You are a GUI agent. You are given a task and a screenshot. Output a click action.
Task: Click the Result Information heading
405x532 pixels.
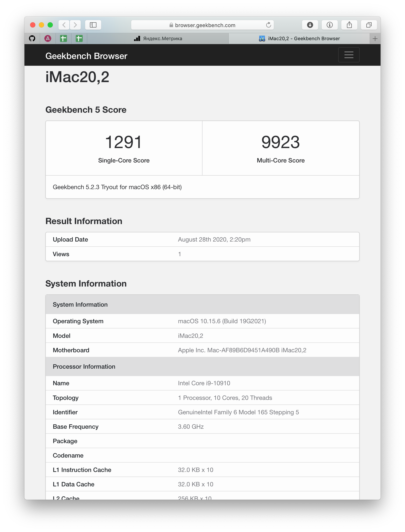pos(84,221)
